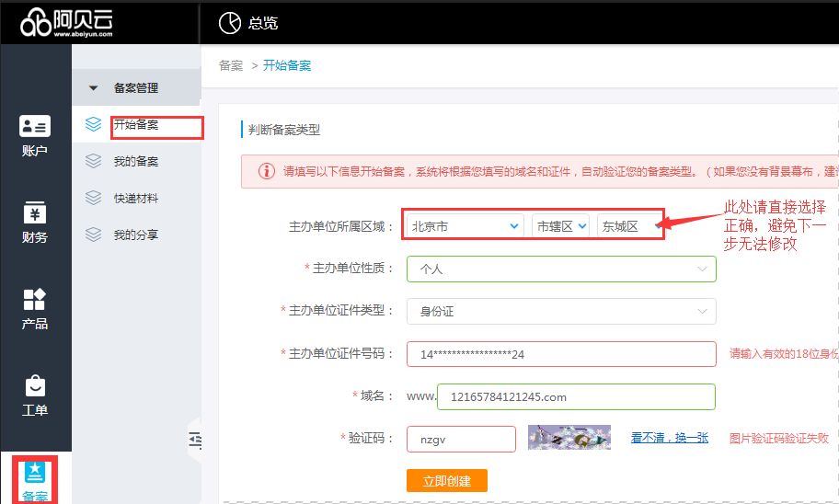Click the info icon in the red notice

pyautogui.click(x=267, y=171)
